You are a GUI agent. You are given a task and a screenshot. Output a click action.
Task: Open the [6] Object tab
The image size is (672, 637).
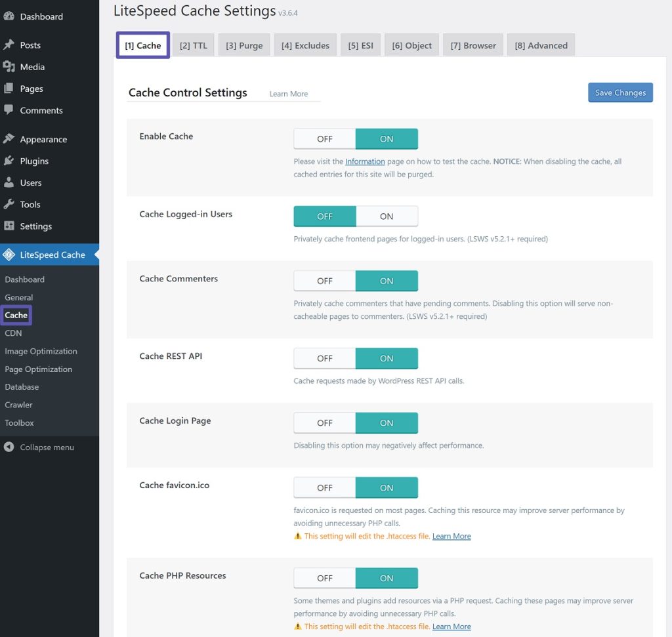(x=411, y=45)
